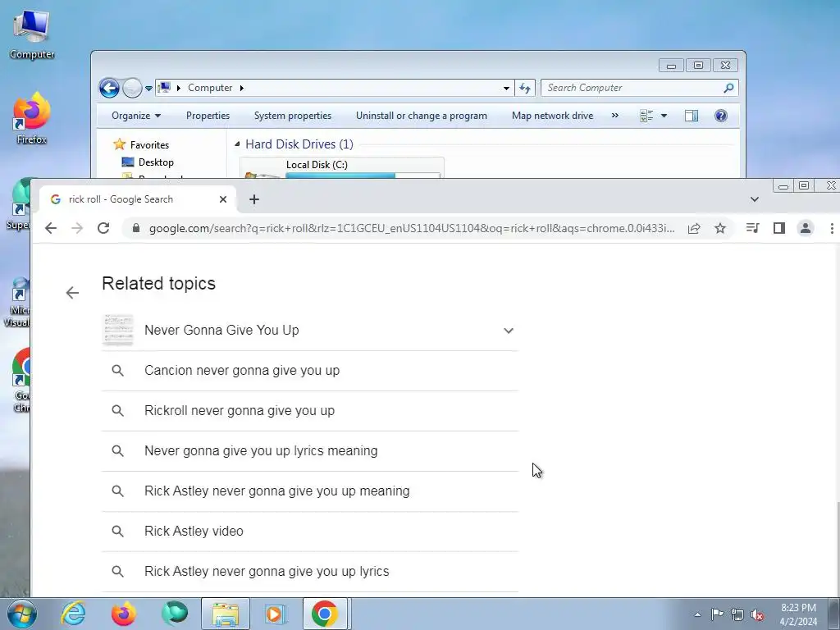Launch Firefox from taskbar
840x630 pixels.
[123, 614]
